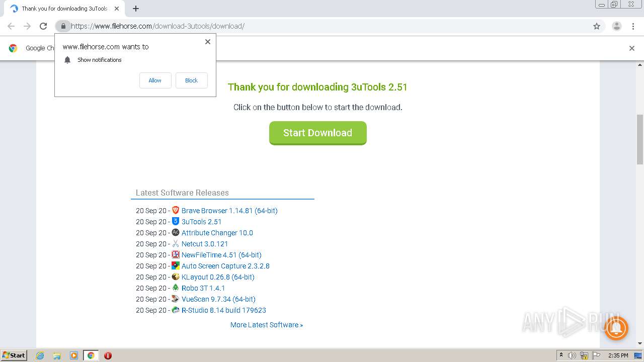Click the Robo 3T icon
This screenshot has height=362, width=644.
[x=176, y=288]
